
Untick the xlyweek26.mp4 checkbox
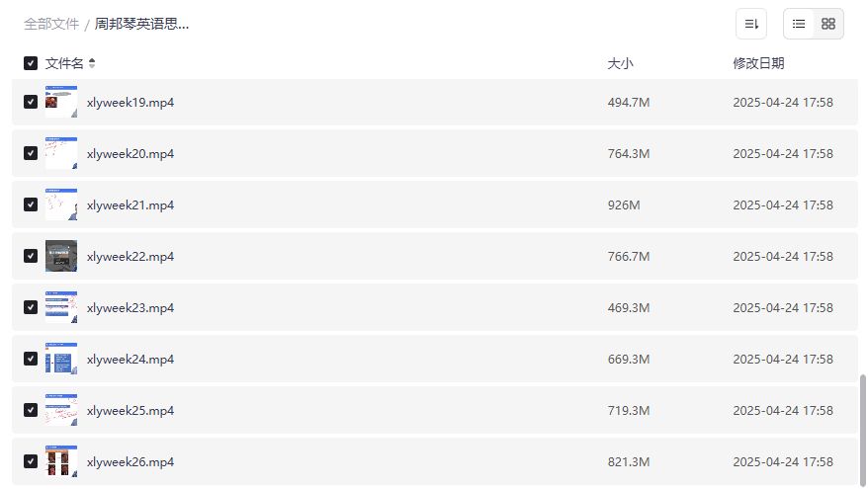(31, 461)
